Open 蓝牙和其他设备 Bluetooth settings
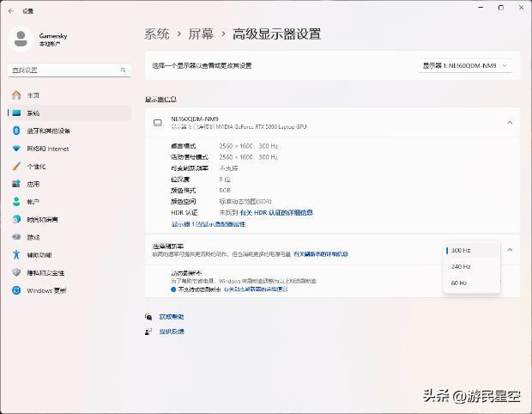This screenshot has width=532, height=414. coord(47,131)
